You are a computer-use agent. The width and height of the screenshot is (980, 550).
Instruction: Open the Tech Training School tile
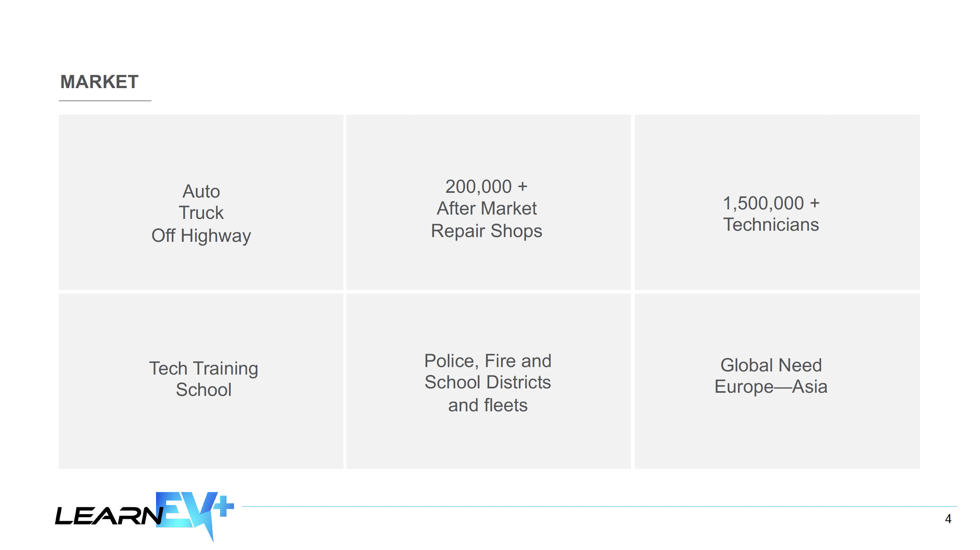[201, 381]
